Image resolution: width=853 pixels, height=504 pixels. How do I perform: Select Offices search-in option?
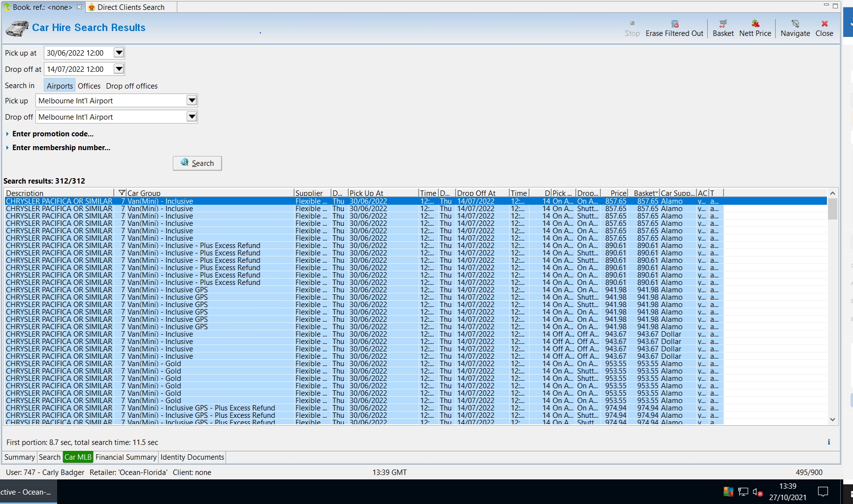[89, 86]
